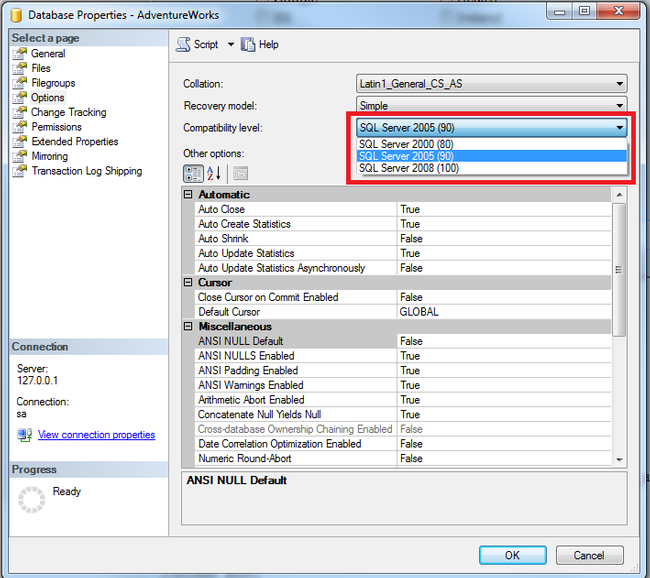Screen dimensions: 650x578
Task: Select the Auto Shrink property row
Action: coord(403,239)
